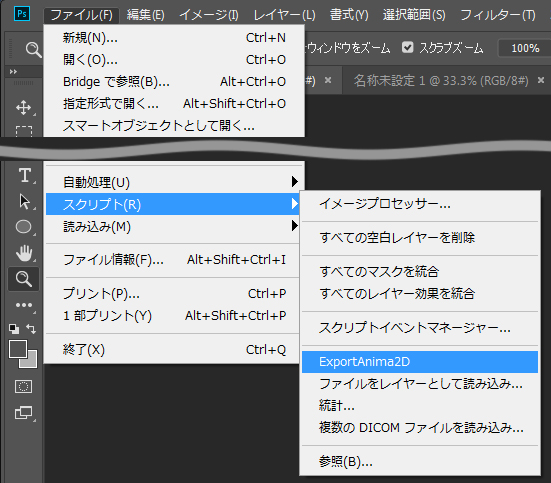Close the 名称未設定 1 document tab
This screenshot has height=483, width=551.
pos(541,80)
